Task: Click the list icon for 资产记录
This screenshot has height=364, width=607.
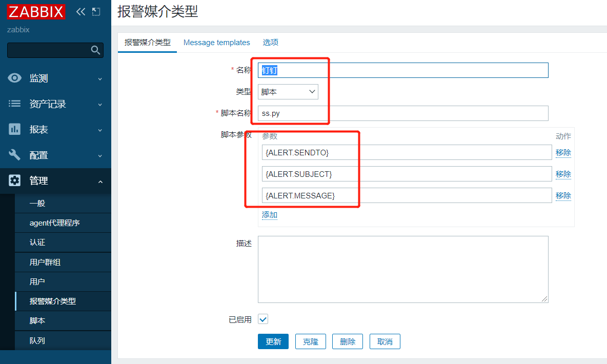Action: click(x=15, y=104)
